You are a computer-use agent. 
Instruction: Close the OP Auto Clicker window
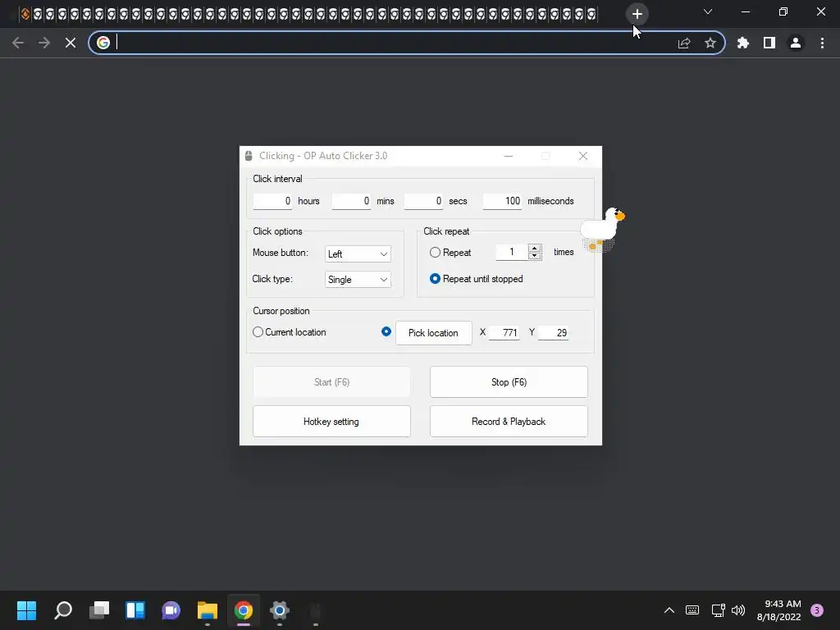click(583, 156)
